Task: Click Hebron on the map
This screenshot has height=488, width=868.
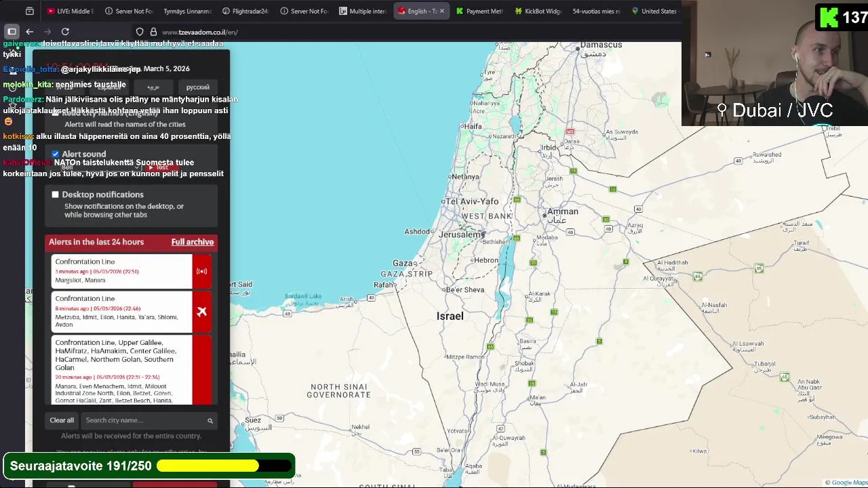Action: [486, 260]
